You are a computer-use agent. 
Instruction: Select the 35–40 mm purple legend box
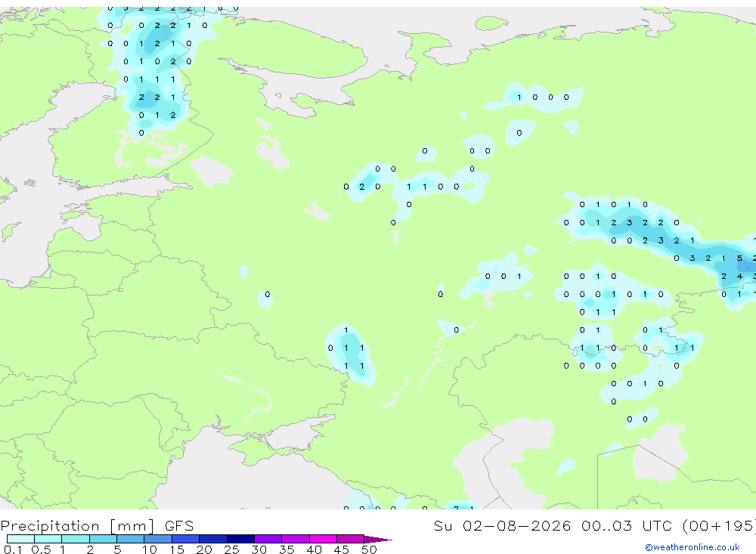(x=296, y=539)
